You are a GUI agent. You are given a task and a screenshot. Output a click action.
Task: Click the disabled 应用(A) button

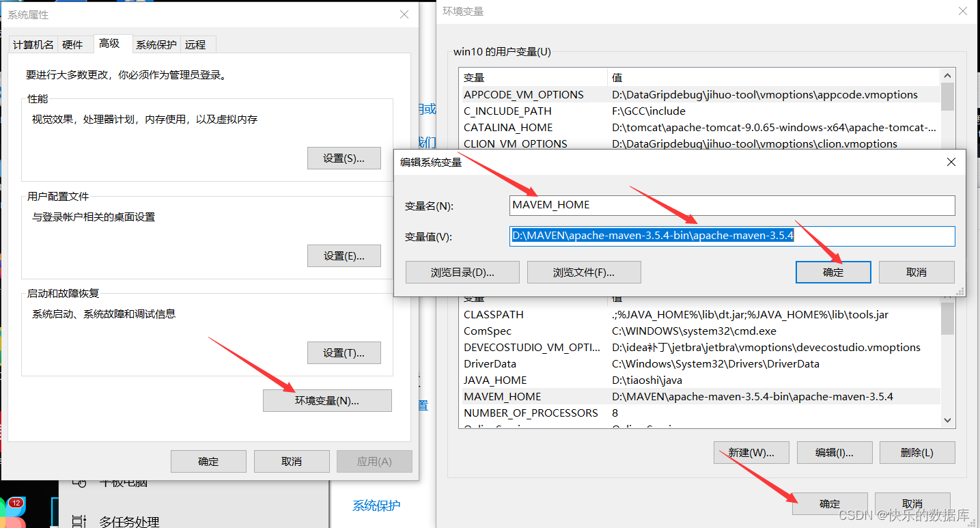coord(374,461)
